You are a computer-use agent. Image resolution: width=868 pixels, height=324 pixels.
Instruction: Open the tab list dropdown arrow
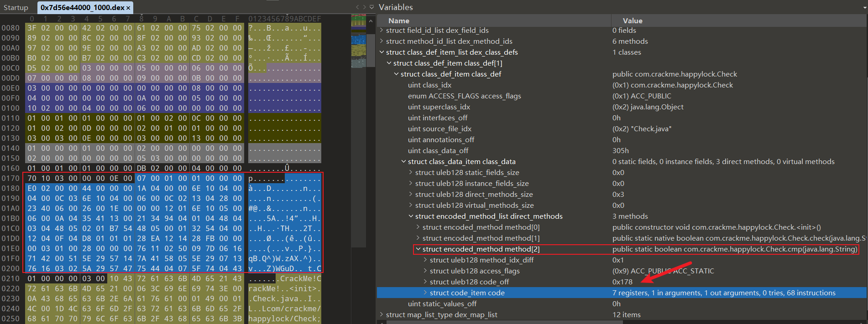click(x=371, y=7)
